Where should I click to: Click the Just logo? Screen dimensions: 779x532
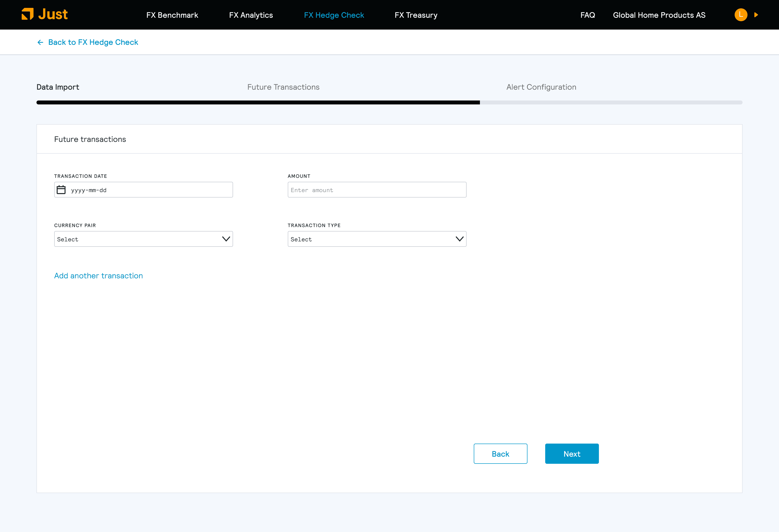point(45,14)
